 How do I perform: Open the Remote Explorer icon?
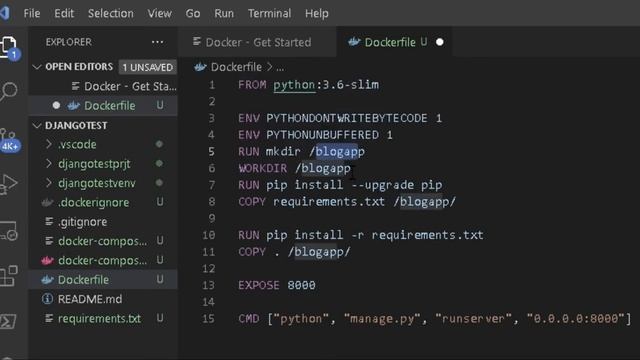(x=9, y=231)
